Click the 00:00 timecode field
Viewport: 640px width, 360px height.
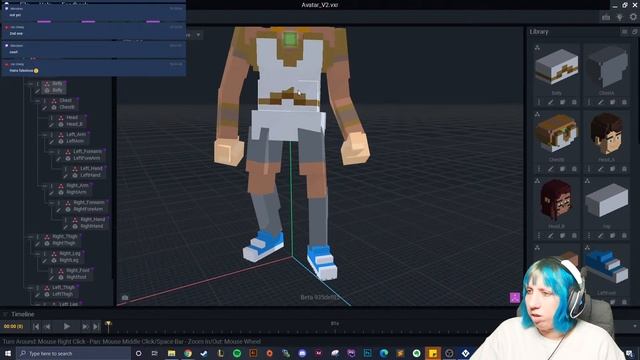(x=13, y=326)
